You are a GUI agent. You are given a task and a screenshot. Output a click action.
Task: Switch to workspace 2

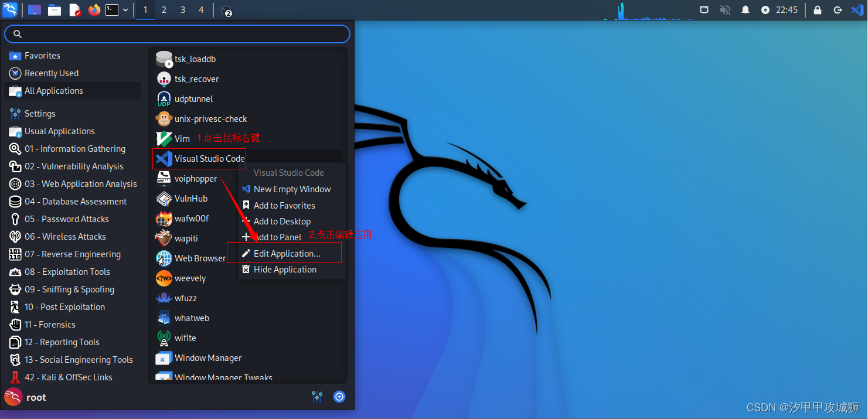click(164, 10)
